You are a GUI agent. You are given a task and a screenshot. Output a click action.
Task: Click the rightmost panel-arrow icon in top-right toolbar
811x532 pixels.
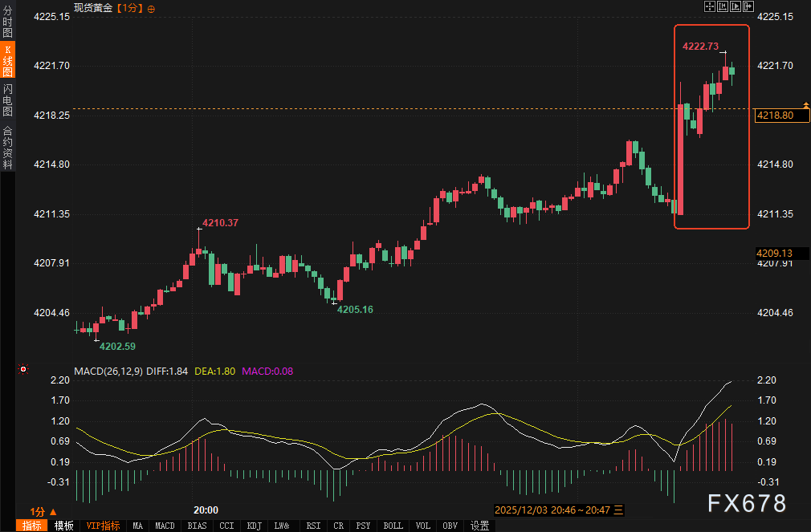(x=748, y=7)
